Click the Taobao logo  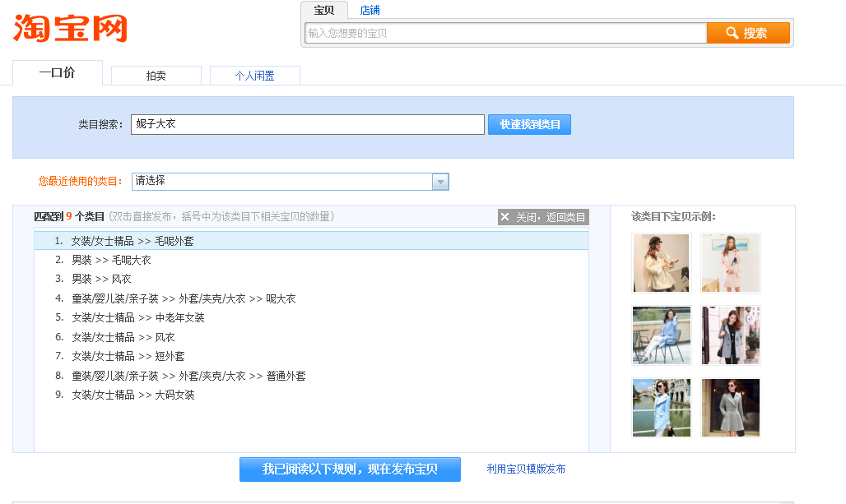(x=70, y=28)
